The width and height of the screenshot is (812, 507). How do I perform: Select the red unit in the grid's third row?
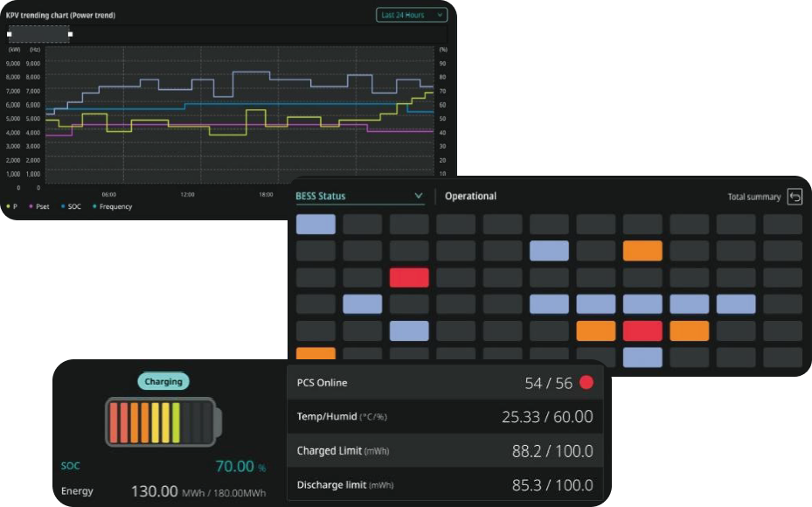click(x=409, y=278)
